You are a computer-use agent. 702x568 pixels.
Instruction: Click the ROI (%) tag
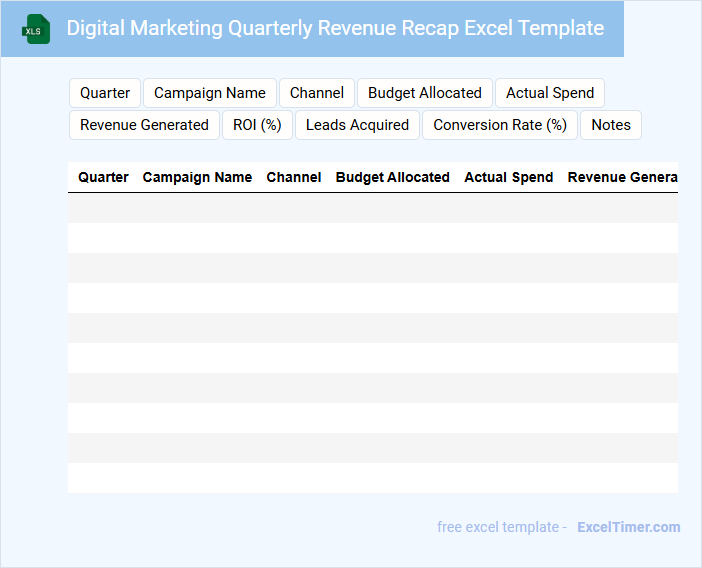pos(257,125)
